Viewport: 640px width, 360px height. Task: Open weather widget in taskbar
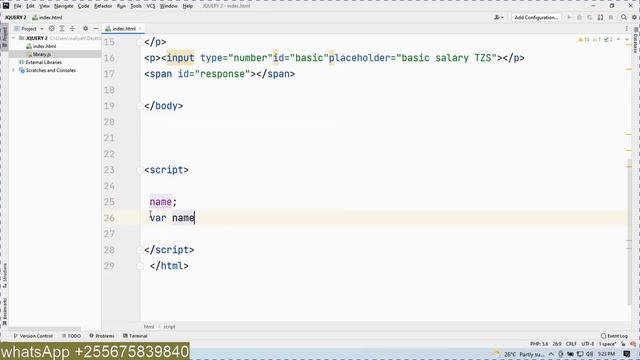[519, 354]
